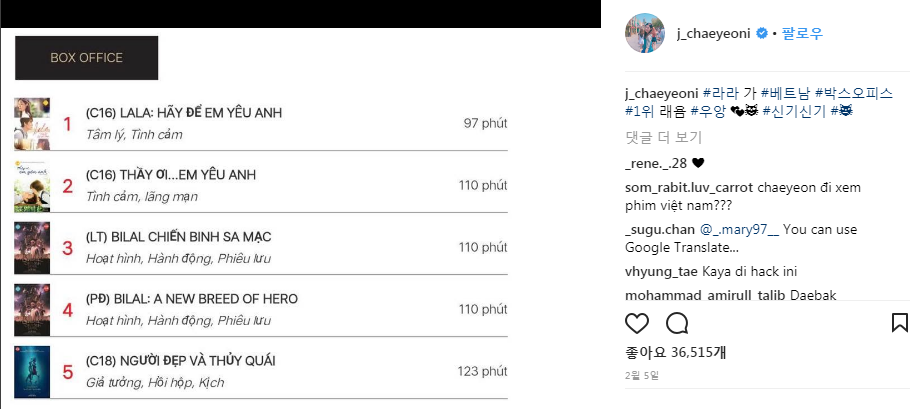
Task: Select the BILAL CHIẾN BINH SA MẠC title
Action: point(178,237)
